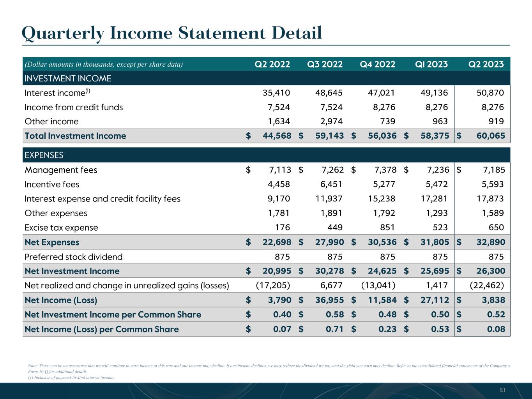Click the Quarterly Income Statement Detail title

pos(172,33)
